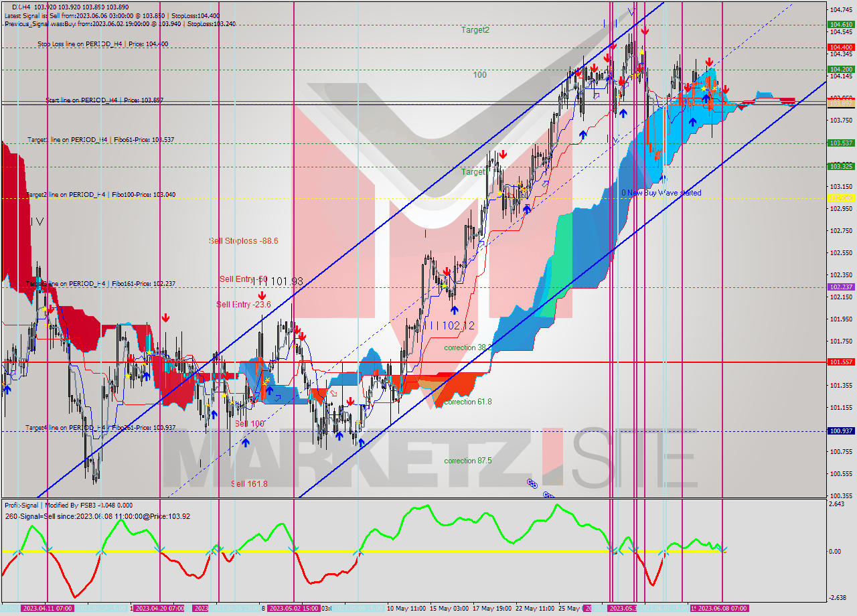
Task: Select the green 104.200 price label
Action: pos(841,69)
